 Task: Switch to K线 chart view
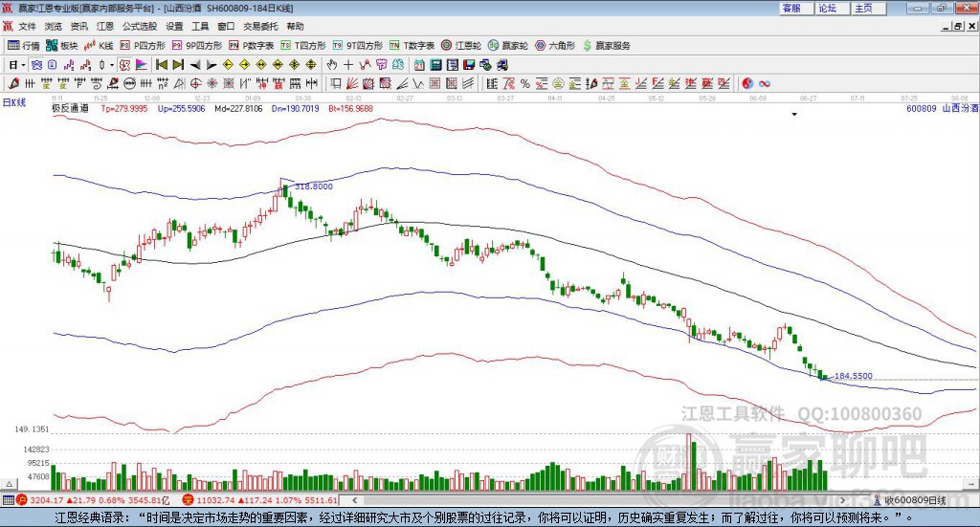(x=99, y=46)
